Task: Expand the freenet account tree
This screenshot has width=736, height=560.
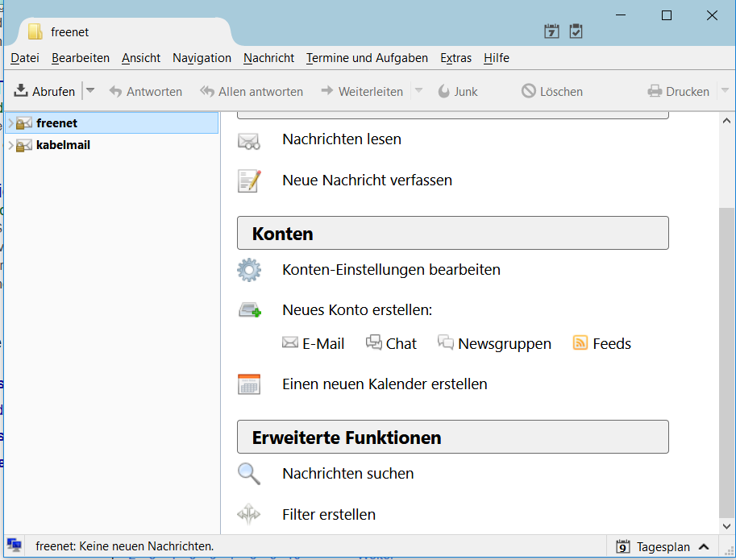Action: 10,123
